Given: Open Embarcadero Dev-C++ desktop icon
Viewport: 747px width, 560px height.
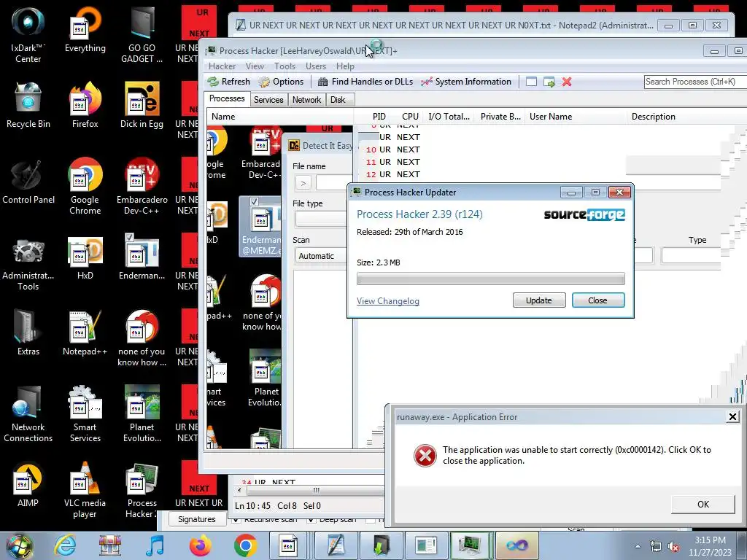Looking at the screenshot, I should 142,187.
